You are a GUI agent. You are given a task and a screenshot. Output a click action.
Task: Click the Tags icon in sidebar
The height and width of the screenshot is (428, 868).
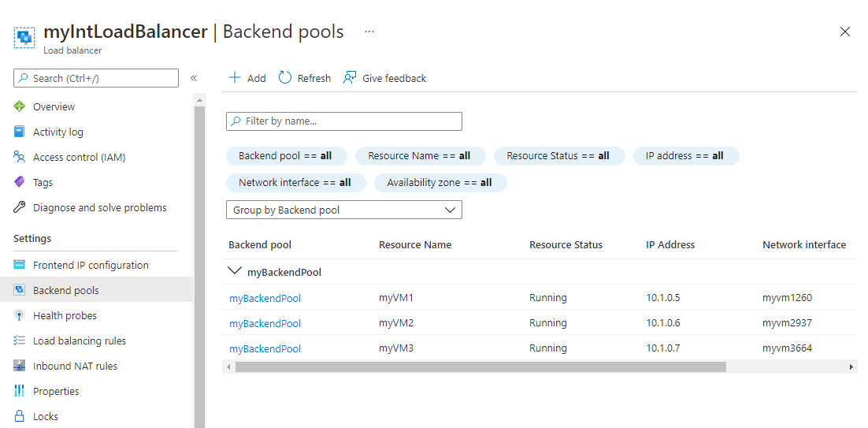[20, 182]
